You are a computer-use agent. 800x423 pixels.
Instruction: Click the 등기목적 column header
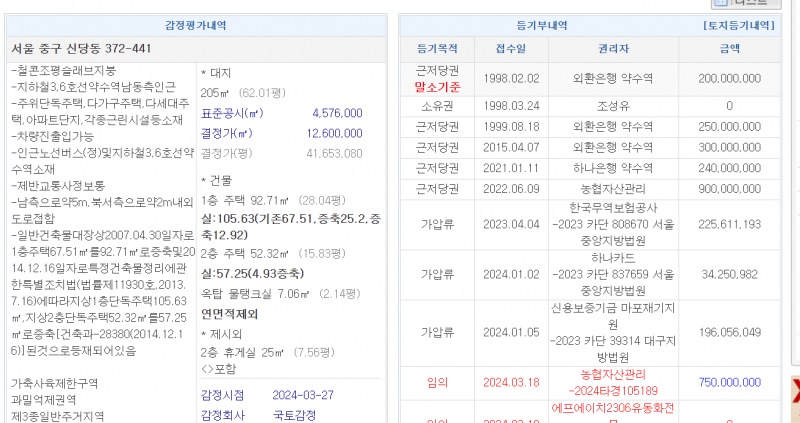(436, 48)
